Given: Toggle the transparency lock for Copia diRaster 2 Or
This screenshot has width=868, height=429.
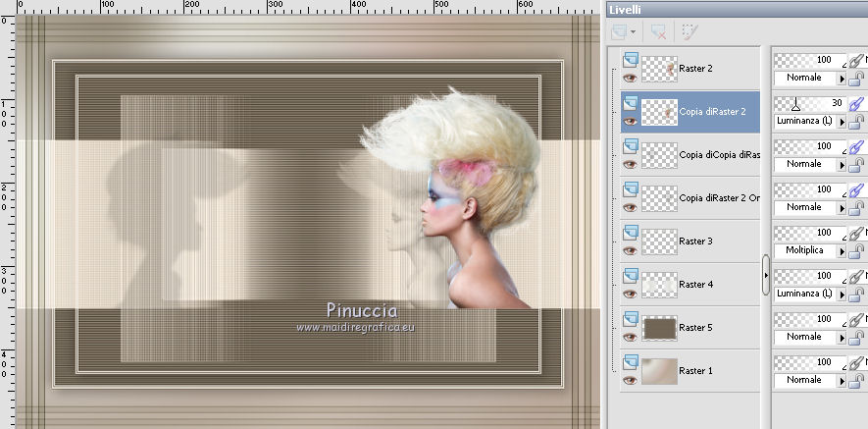Looking at the screenshot, I should pyautogui.click(x=856, y=208).
